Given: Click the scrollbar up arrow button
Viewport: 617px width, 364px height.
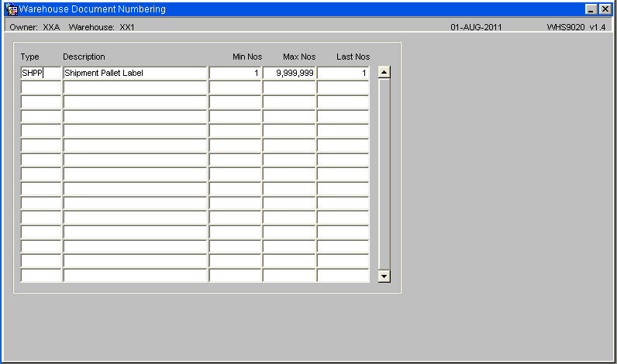Looking at the screenshot, I should pyautogui.click(x=384, y=72).
